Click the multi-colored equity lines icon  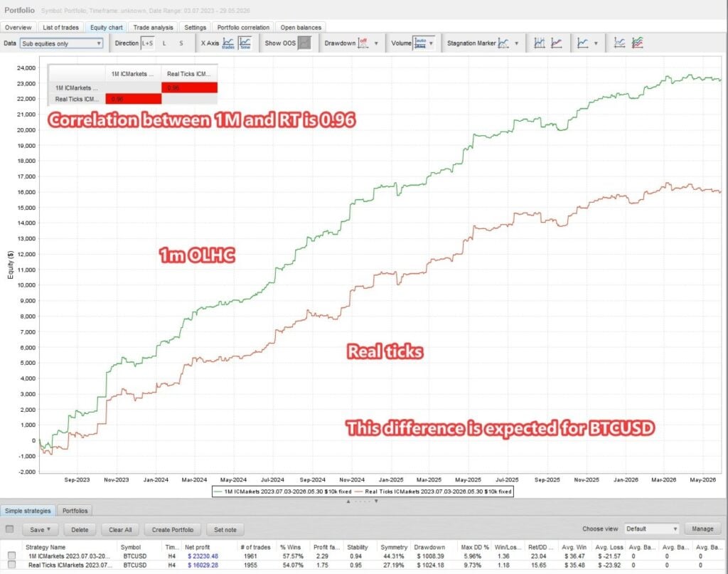(638, 43)
